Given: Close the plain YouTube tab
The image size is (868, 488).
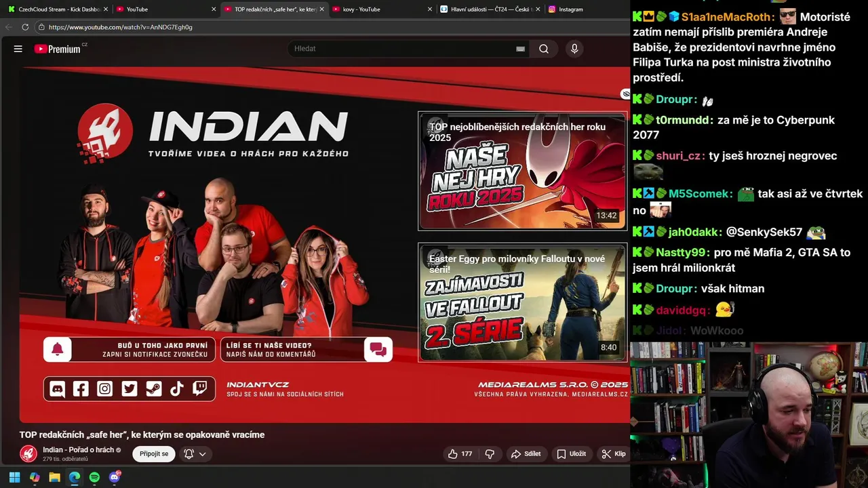Looking at the screenshot, I should [x=214, y=9].
